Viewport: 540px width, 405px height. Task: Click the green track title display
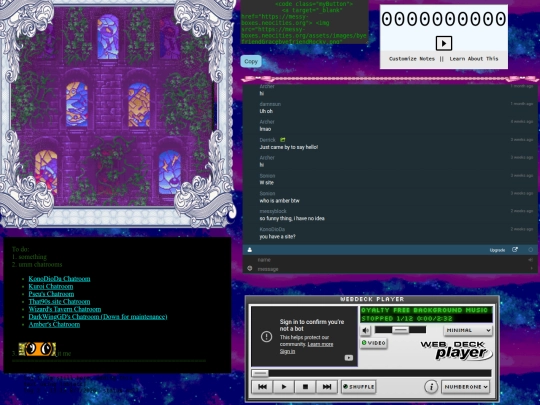point(426,310)
